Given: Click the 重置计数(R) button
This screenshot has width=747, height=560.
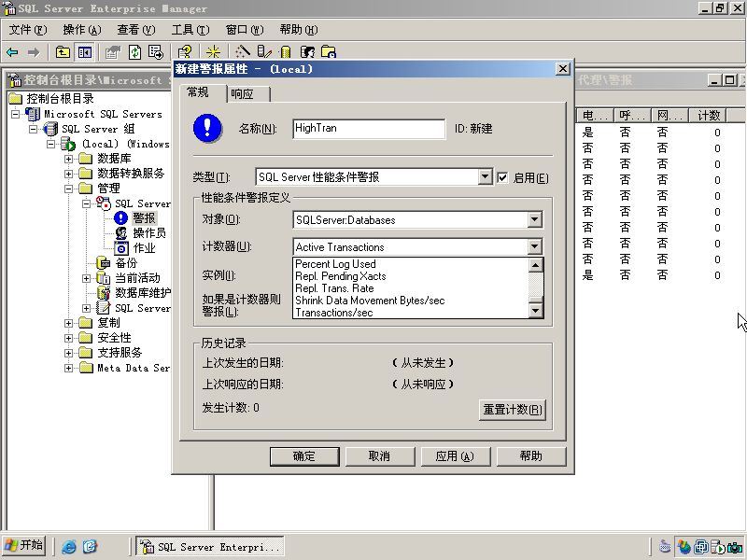Looking at the screenshot, I should 512,410.
